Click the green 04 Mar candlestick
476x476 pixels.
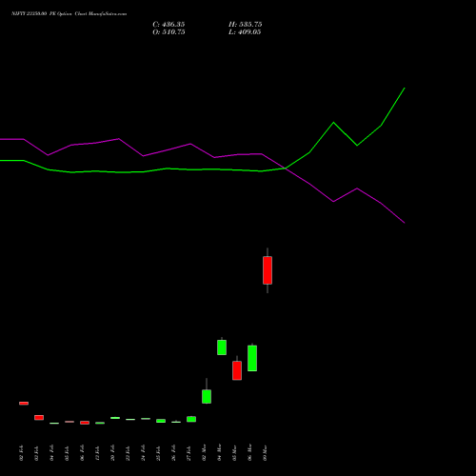click(222, 347)
